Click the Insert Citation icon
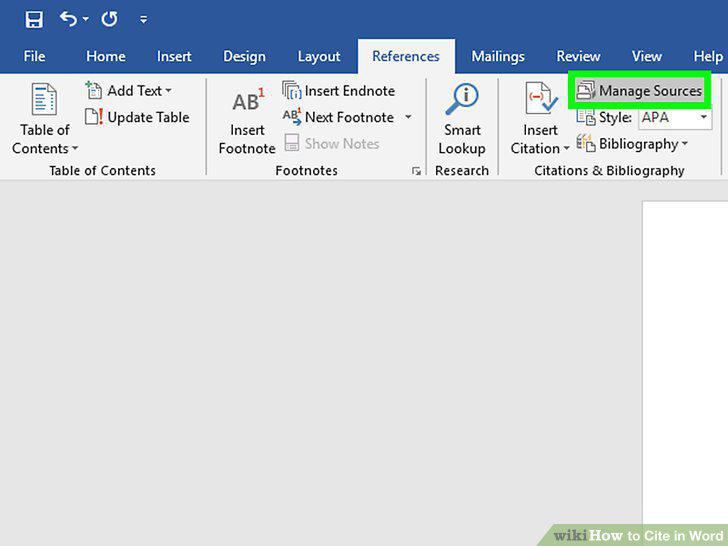 click(x=540, y=98)
